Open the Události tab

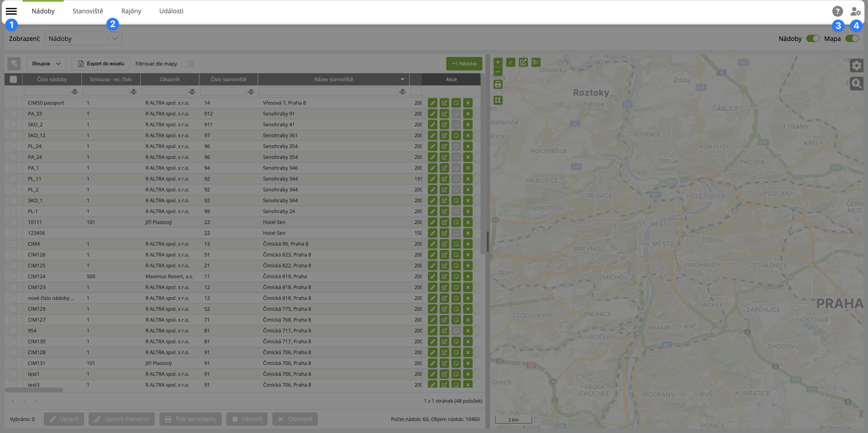pyautogui.click(x=171, y=11)
